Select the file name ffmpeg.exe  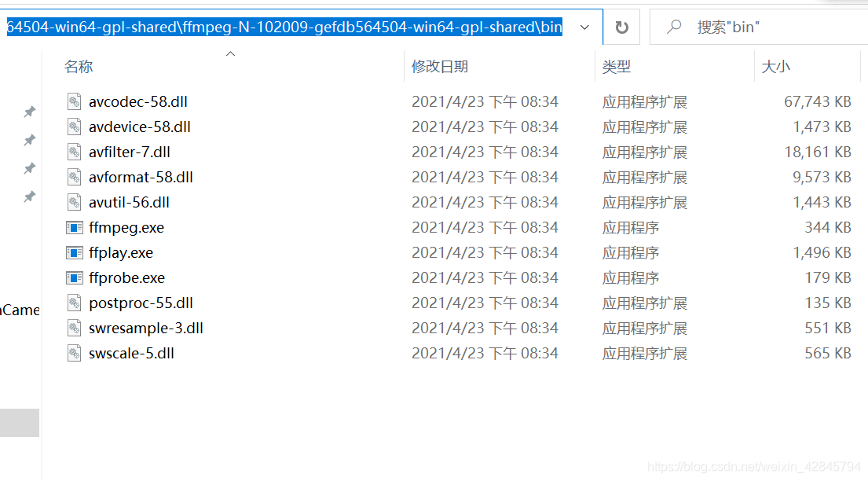126,228
